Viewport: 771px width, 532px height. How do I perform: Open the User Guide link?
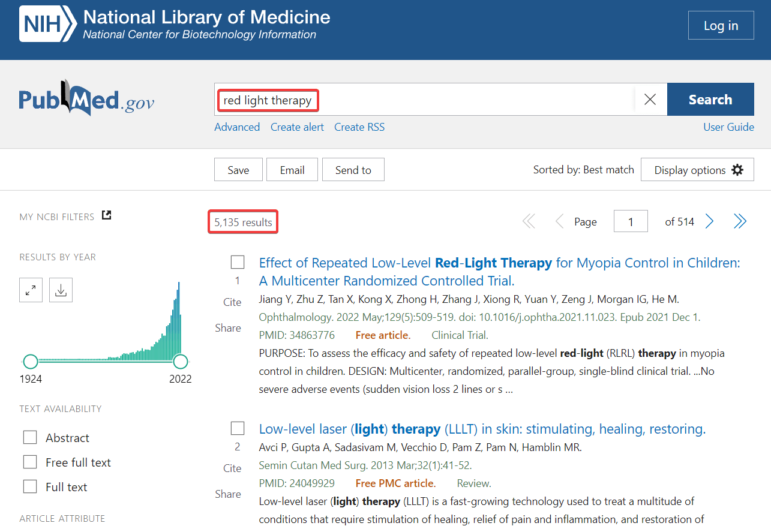pos(728,127)
